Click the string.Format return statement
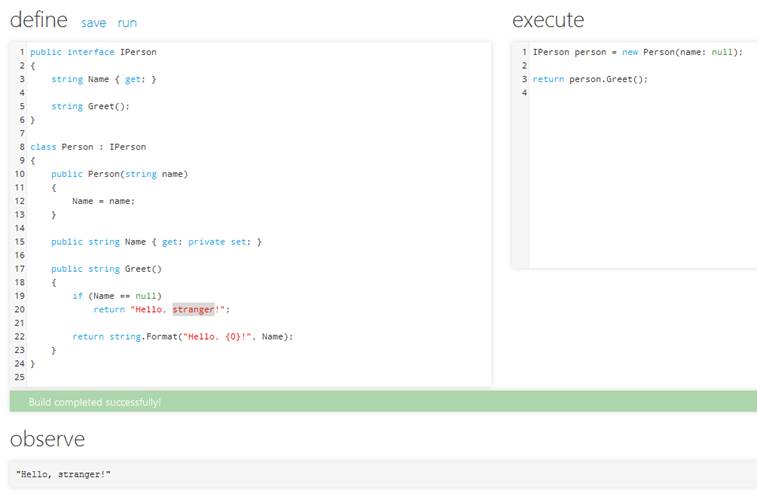Viewport: 757px width, 502px height. click(183, 337)
